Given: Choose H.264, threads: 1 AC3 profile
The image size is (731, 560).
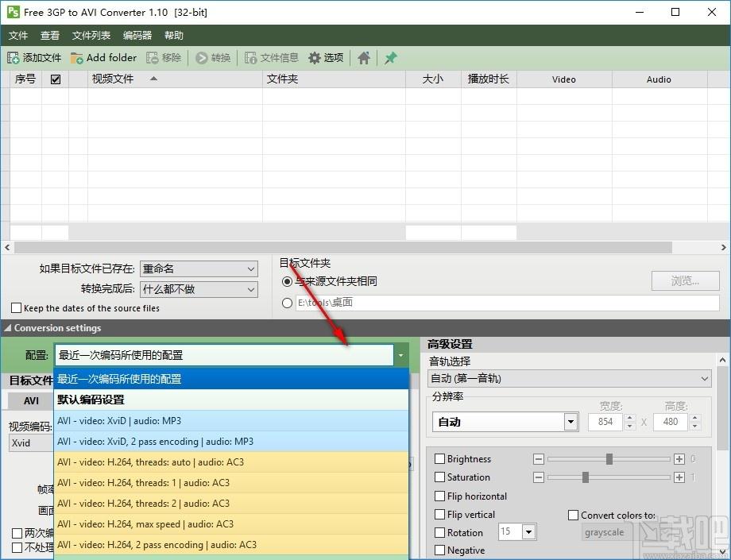Looking at the screenshot, I should point(231,483).
